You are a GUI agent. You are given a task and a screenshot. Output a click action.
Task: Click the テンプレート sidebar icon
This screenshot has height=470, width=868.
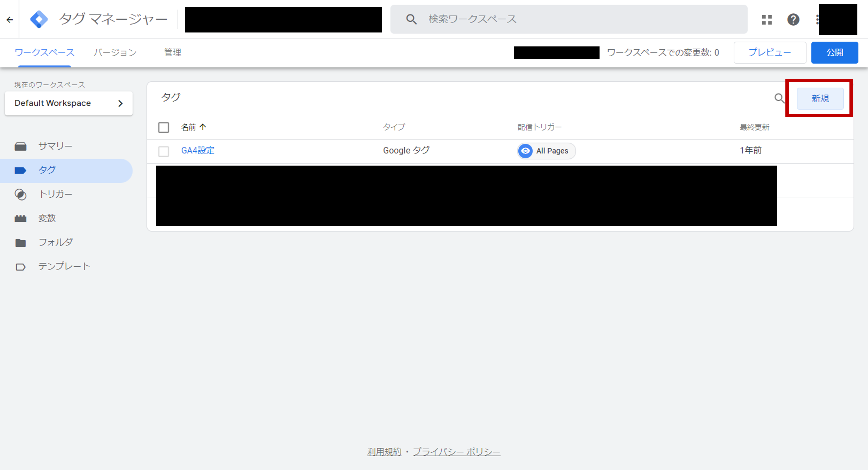pos(20,267)
